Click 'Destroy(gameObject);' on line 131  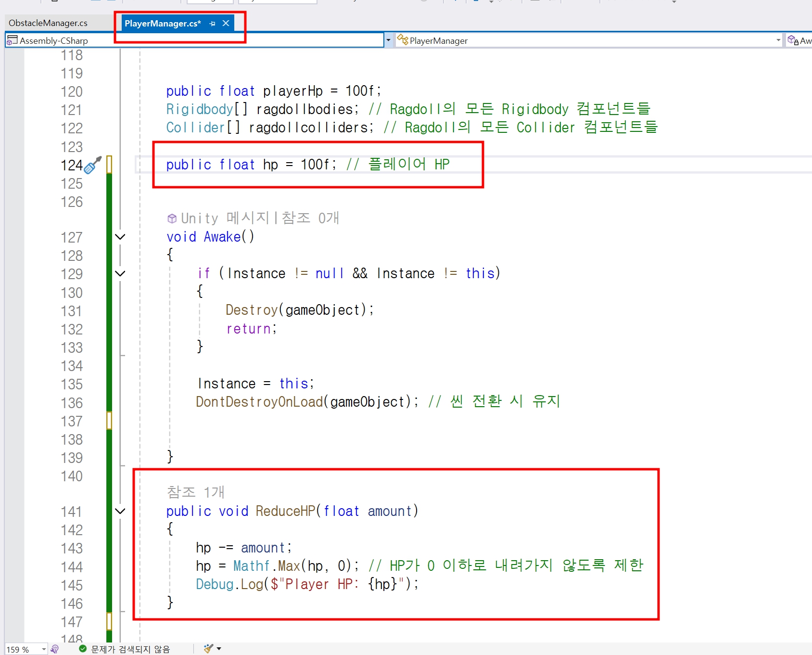pos(300,310)
